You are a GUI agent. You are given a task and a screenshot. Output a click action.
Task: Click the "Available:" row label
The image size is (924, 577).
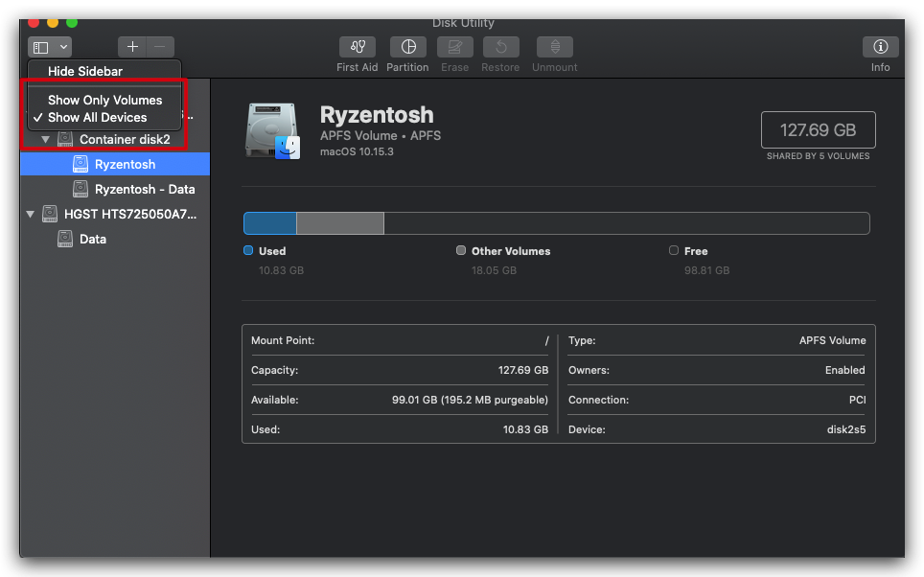pyautogui.click(x=274, y=400)
